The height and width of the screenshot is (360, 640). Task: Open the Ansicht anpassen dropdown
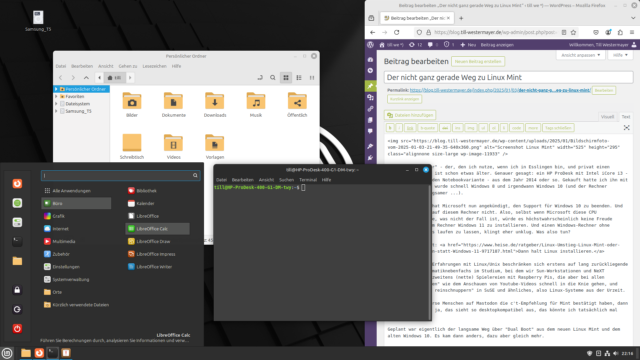coord(580,55)
